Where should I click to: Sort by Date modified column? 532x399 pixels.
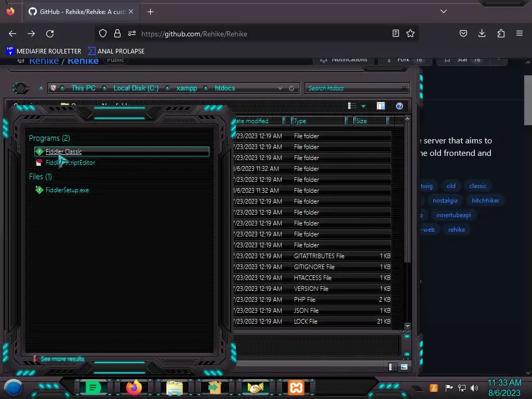tap(259, 121)
